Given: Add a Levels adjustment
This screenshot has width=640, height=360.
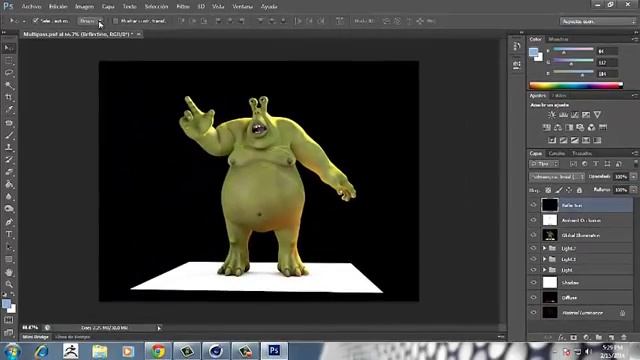Looking at the screenshot, I should pyautogui.click(x=563, y=115).
